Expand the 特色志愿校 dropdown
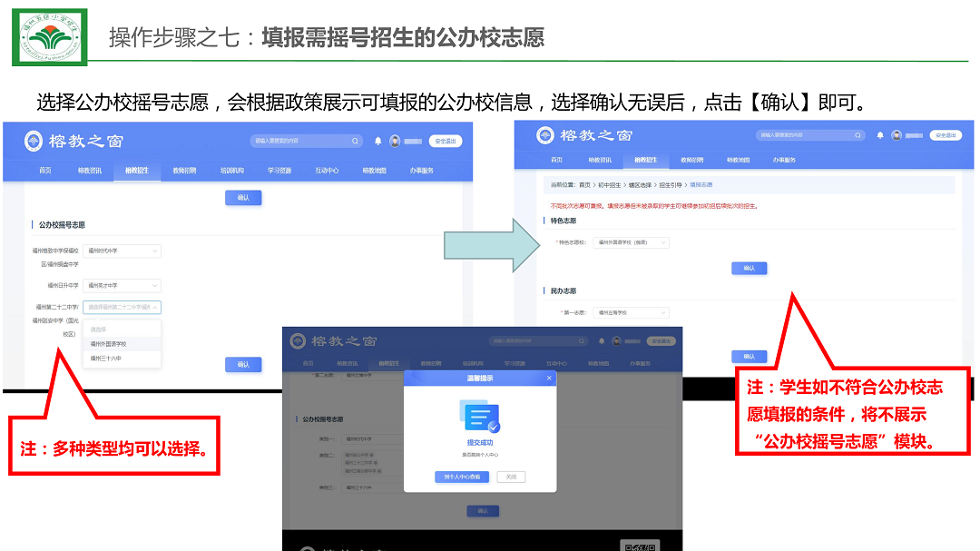The image size is (980, 551). pyautogui.click(x=631, y=242)
